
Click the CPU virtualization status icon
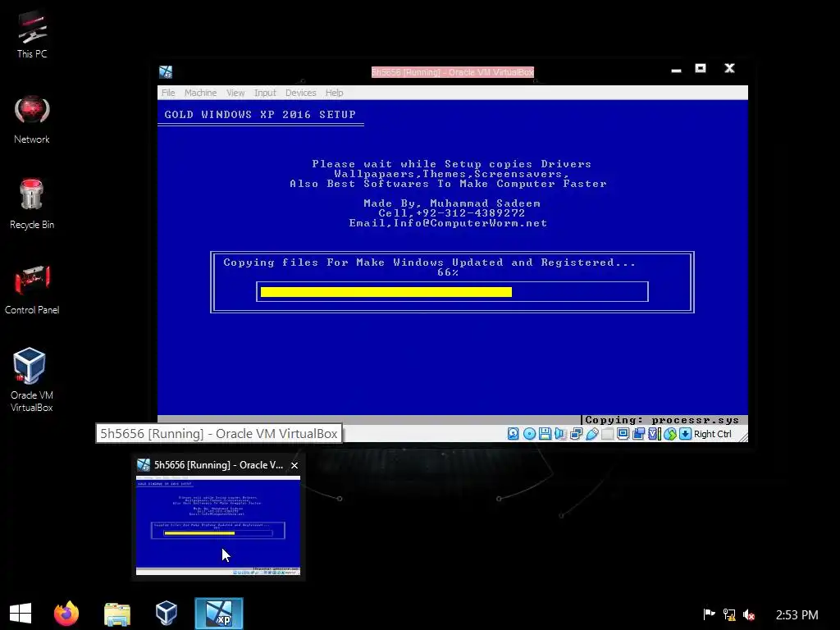pos(654,434)
